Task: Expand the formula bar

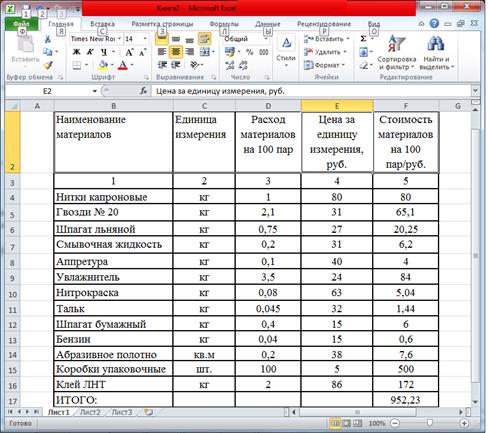Action: (x=475, y=90)
